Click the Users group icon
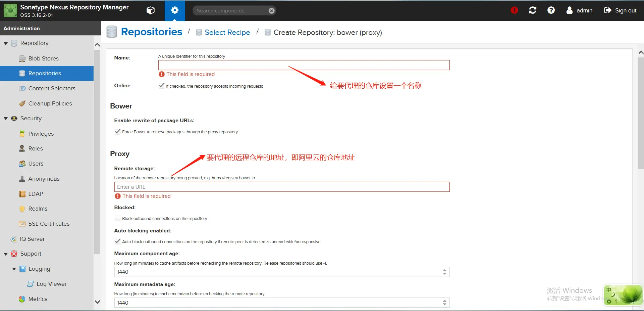Viewport: 644px width, 311px height. (22, 164)
